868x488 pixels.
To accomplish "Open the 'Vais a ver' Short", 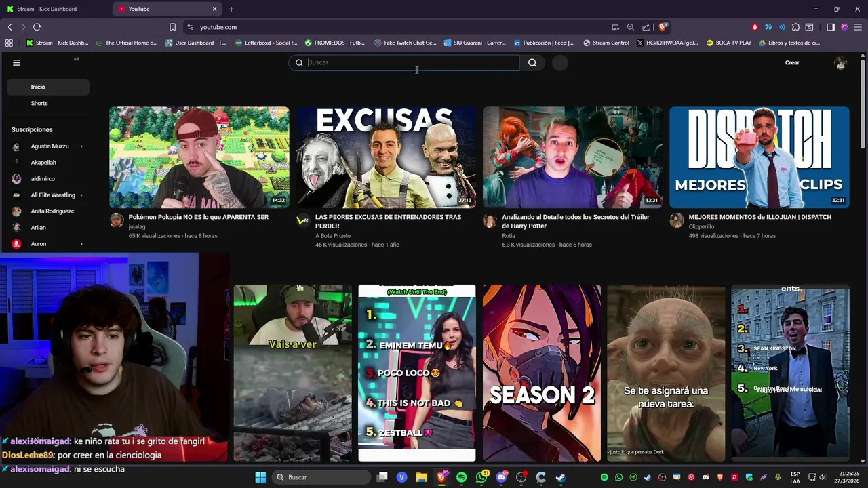I will coord(292,373).
